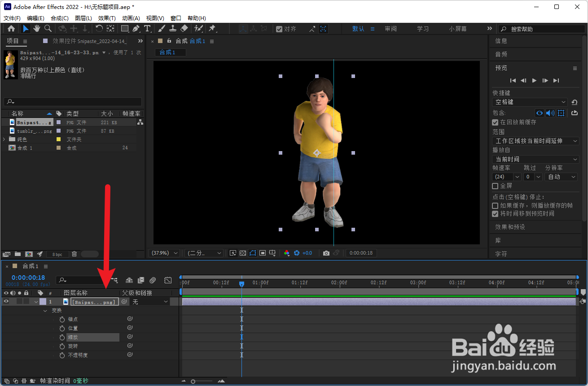This screenshot has height=386, width=588.
Task: Toggle the snapping checkbox 对齐
Action: click(x=279, y=29)
